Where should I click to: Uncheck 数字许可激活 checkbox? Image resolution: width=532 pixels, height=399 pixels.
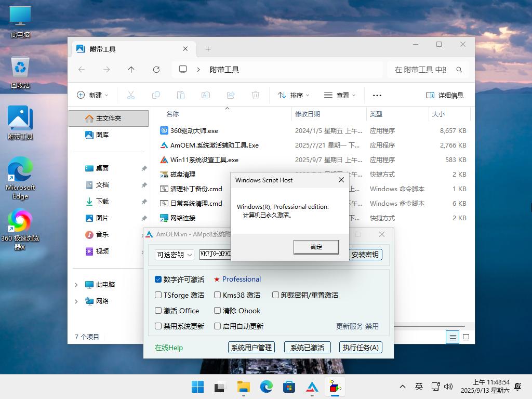click(158, 279)
